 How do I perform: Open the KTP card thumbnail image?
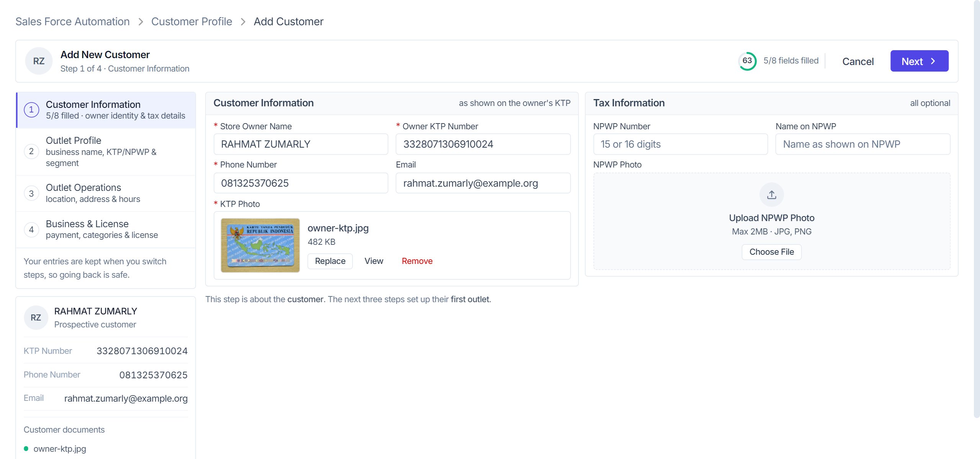tap(260, 245)
